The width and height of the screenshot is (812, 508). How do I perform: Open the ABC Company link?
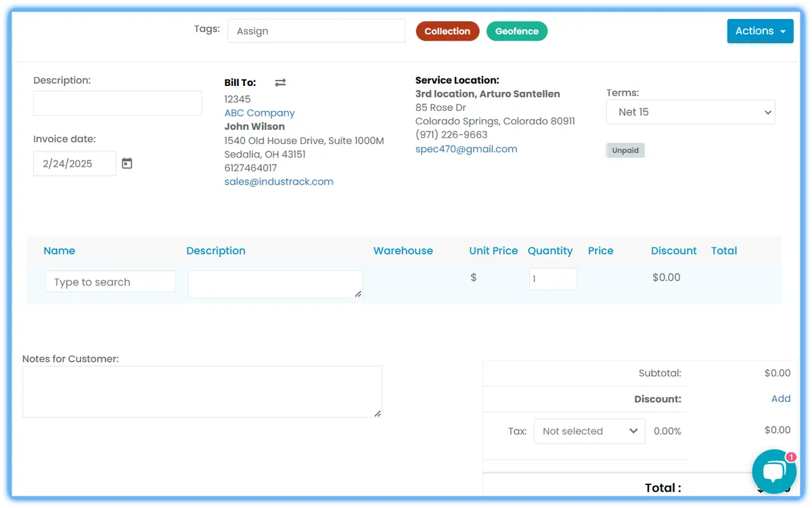260,113
